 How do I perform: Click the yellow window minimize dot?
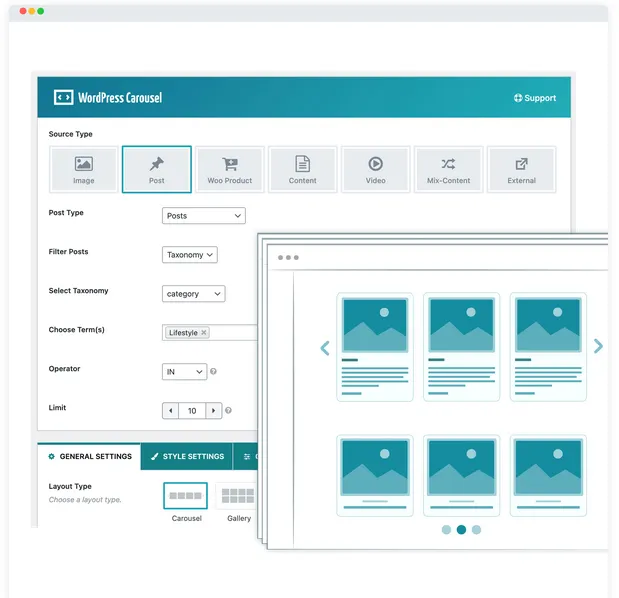(32, 11)
